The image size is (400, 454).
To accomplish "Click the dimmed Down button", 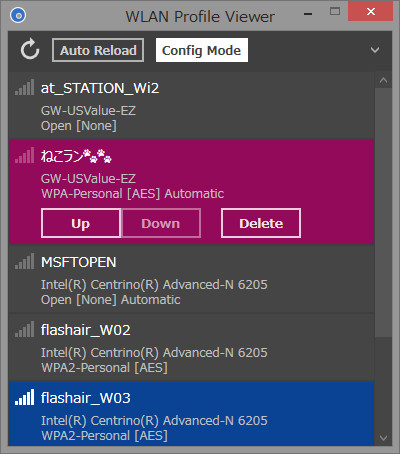I will 161,223.
